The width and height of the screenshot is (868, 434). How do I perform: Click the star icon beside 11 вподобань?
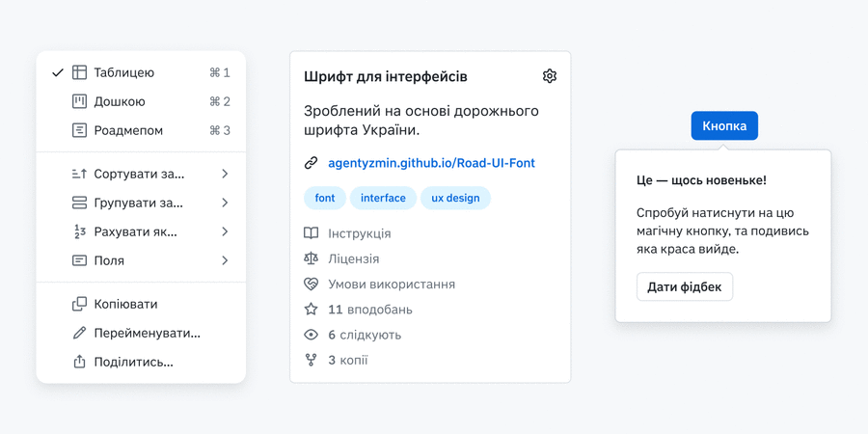coord(311,310)
